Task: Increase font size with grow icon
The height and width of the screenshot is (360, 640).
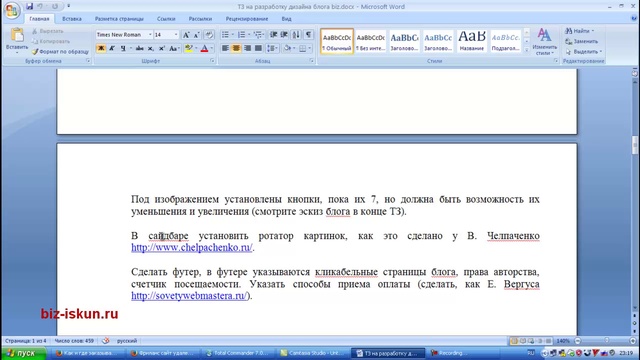Action: tap(186, 35)
